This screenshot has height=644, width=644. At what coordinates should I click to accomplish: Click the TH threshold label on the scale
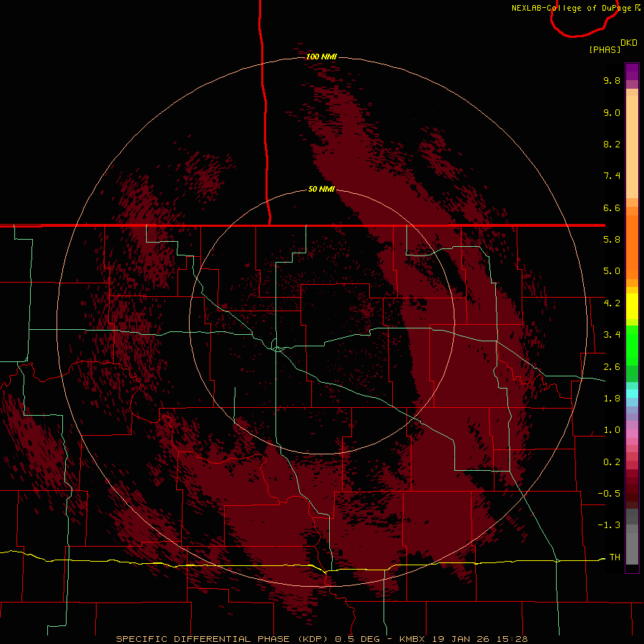tap(615, 557)
